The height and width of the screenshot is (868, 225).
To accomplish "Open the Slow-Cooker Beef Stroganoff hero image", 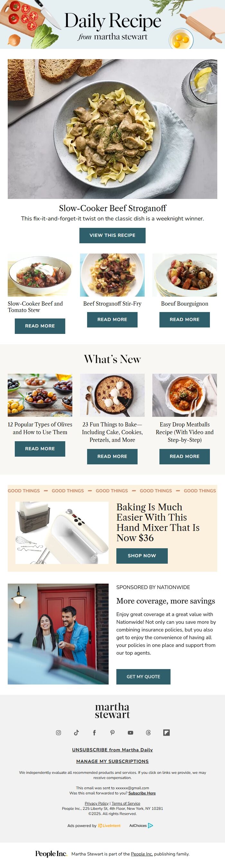I will coord(113,129).
